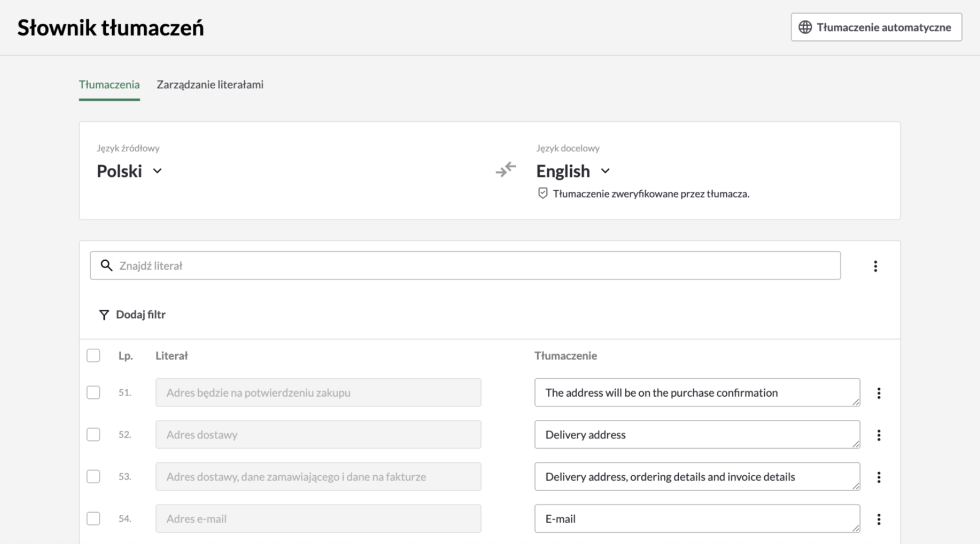
Task: Open the three-dot menu beside the search field
Action: [875, 266]
